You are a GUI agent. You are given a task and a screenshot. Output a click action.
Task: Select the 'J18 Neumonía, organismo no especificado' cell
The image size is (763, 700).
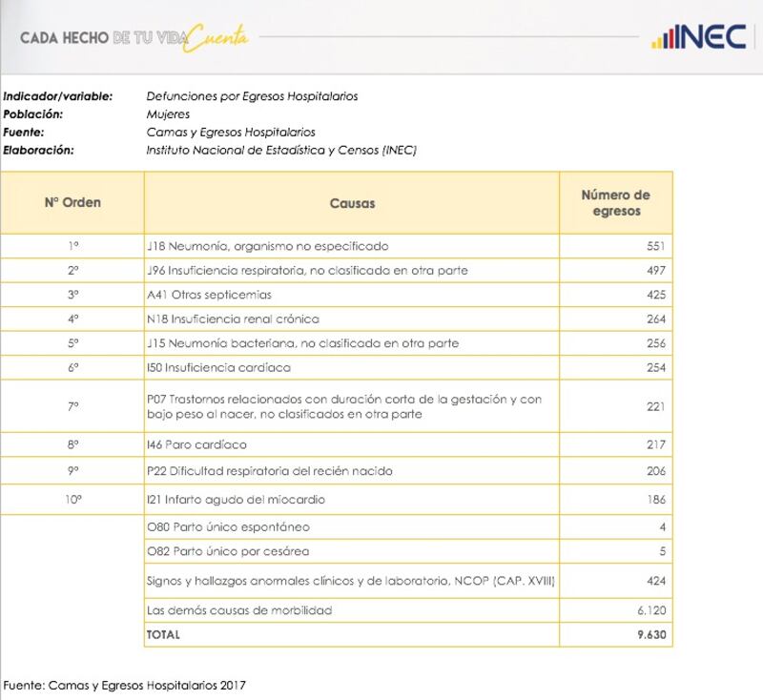tap(352, 246)
